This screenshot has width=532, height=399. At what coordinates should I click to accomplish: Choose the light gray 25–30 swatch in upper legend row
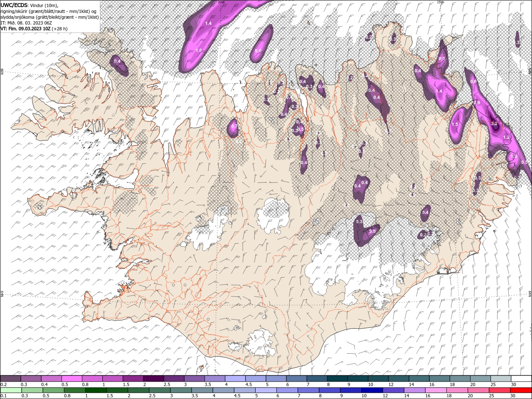(500, 379)
